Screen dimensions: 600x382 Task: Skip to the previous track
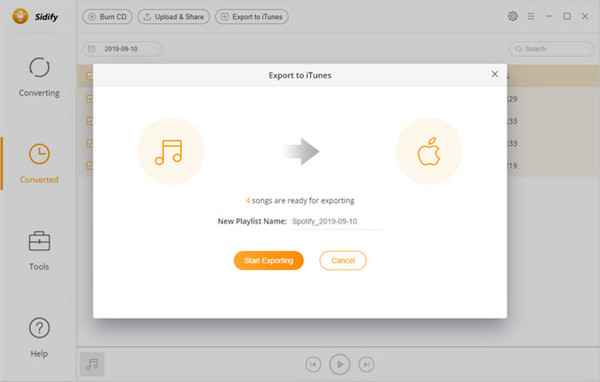tap(313, 364)
